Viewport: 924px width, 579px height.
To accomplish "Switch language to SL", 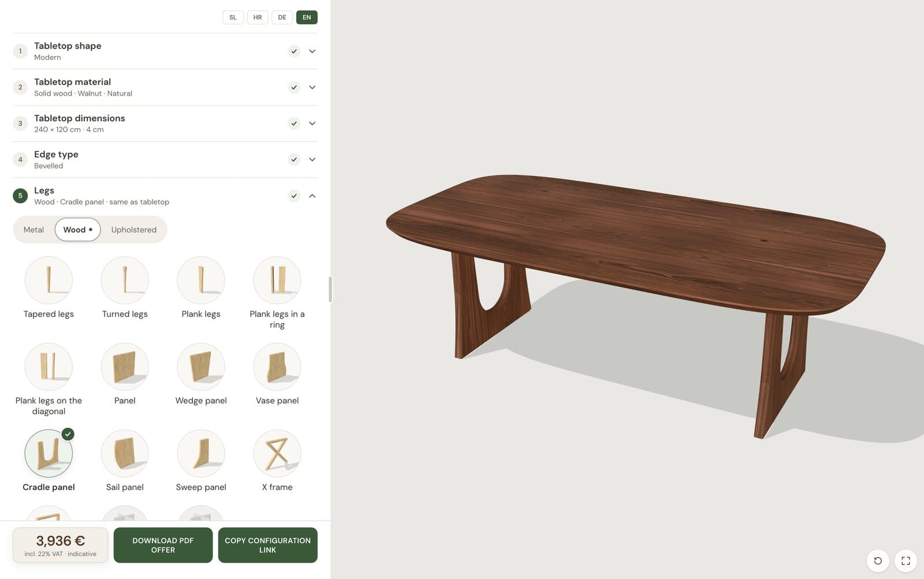I will (x=233, y=17).
